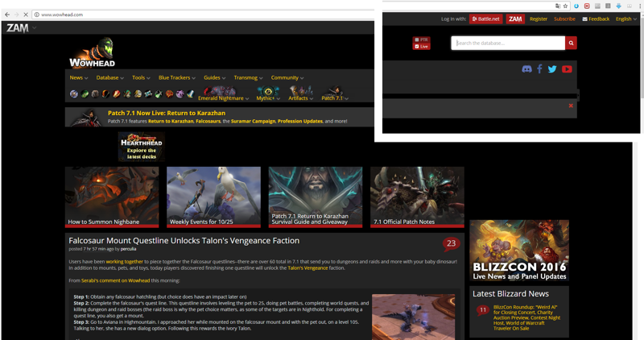Image resolution: width=644 pixels, height=340 pixels.
Task: Open the Warlock class icon
Action: coord(180,94)
